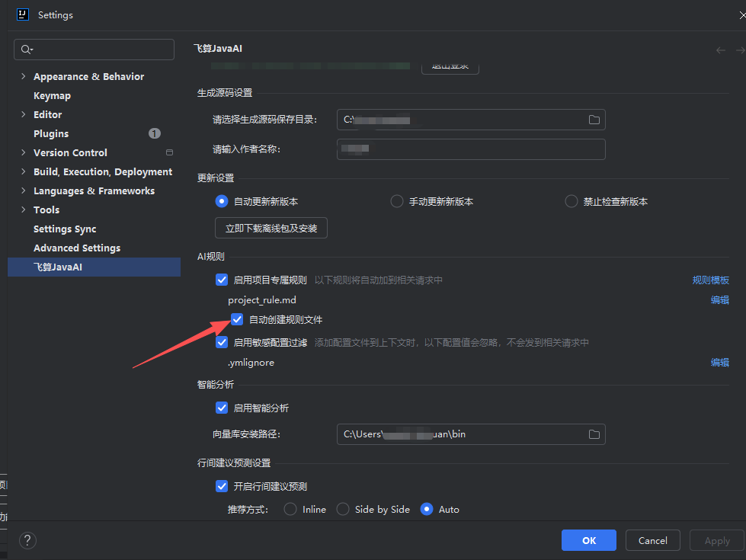Click the author name input field
Viewport: 746px width, 560px height.
(471, 149)
